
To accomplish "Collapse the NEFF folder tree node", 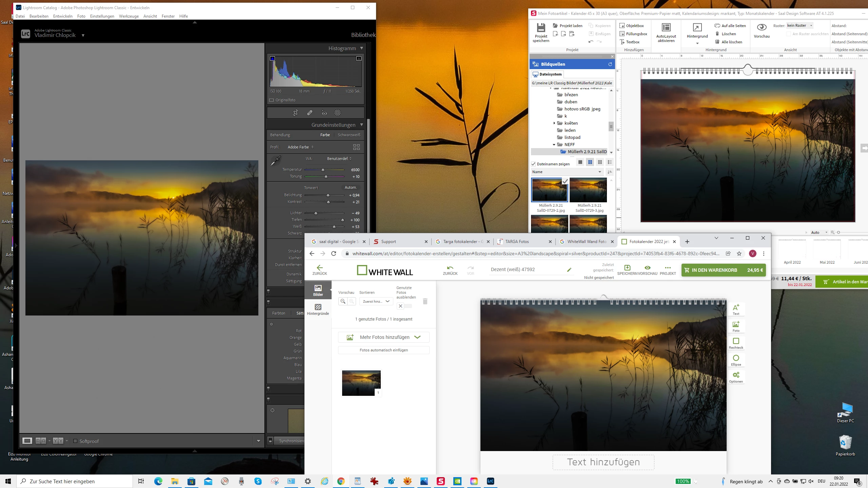I will [554, 145].
